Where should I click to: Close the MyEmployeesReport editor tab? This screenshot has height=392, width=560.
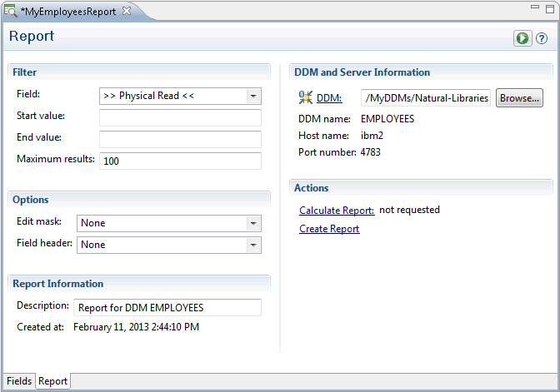(127, 11)
